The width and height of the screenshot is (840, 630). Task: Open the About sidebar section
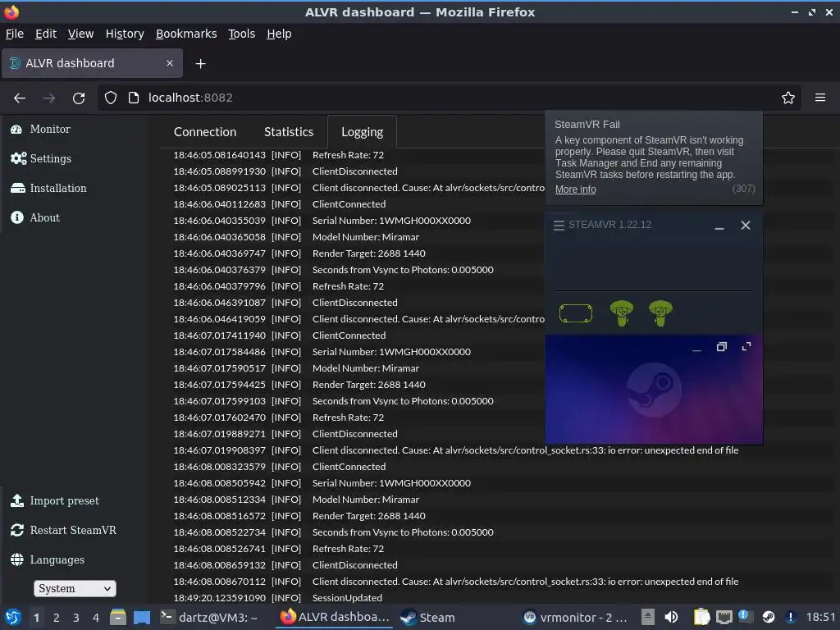(35, 217)
